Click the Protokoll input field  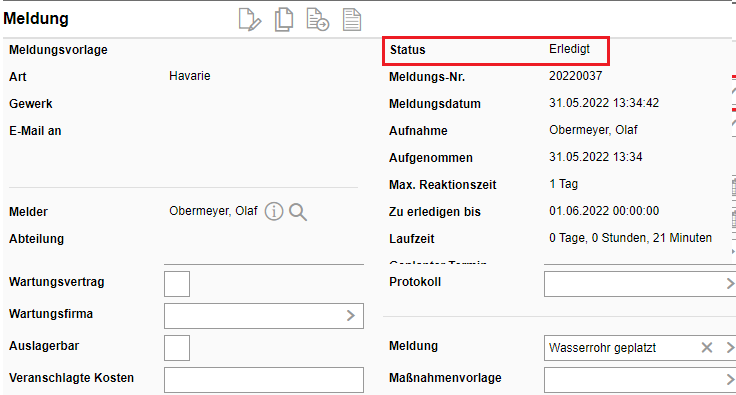click(640, 284)
